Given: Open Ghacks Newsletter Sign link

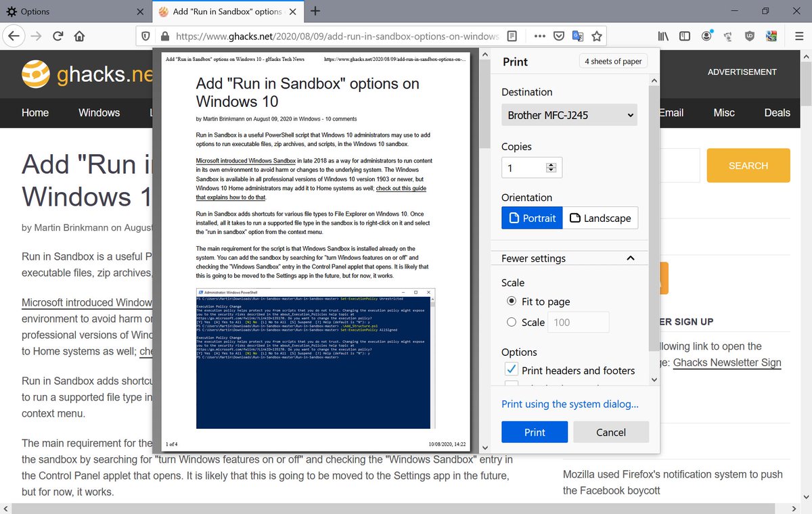Looking at the screenshot, I should [x=727, y=363].
